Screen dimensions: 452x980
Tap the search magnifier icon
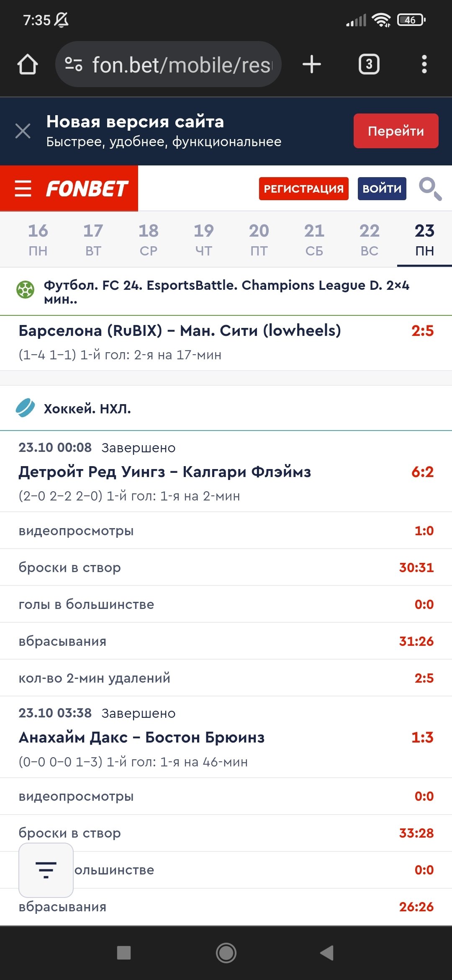[x=430, y=189]
